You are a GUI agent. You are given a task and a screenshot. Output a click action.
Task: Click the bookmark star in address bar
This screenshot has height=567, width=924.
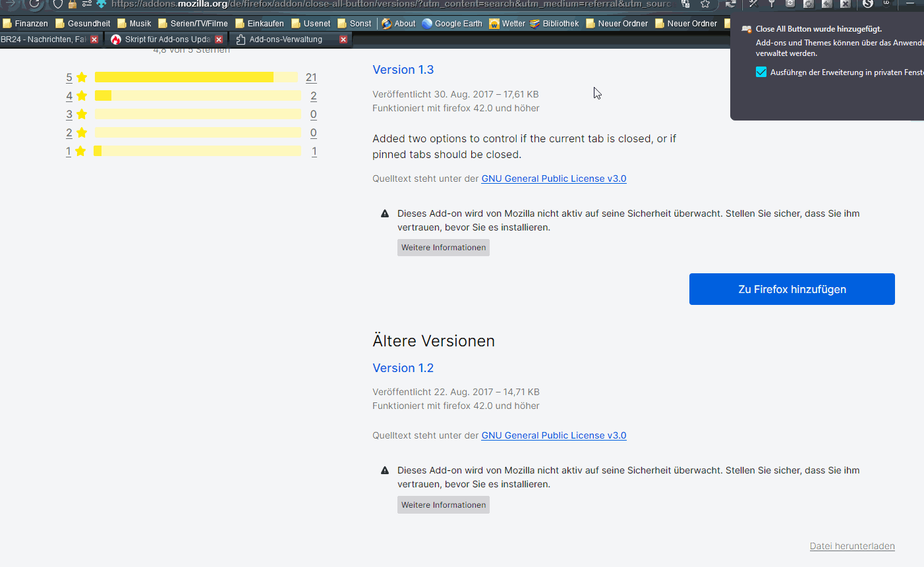(705, 4)
